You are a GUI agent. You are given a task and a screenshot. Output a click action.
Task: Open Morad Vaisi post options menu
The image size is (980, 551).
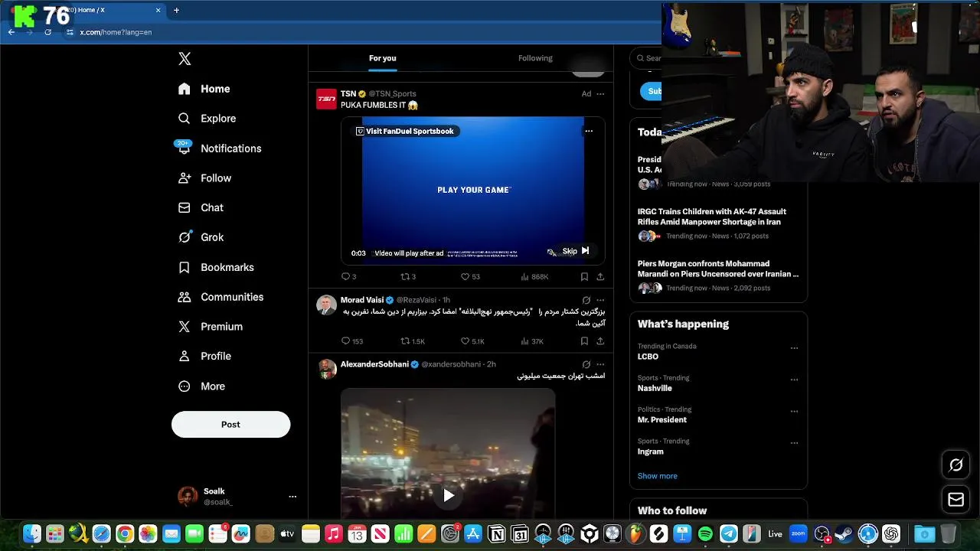(600, 300)
